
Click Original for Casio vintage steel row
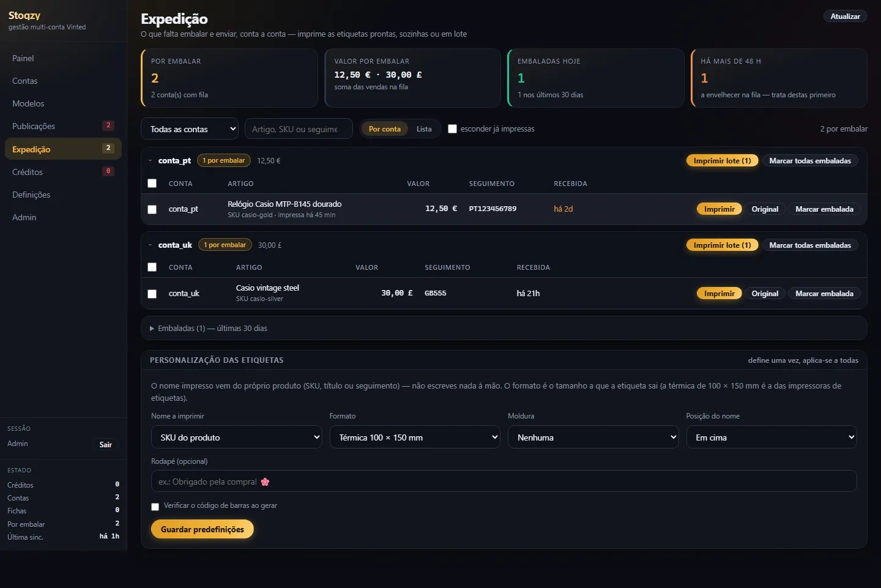(765, 293)
